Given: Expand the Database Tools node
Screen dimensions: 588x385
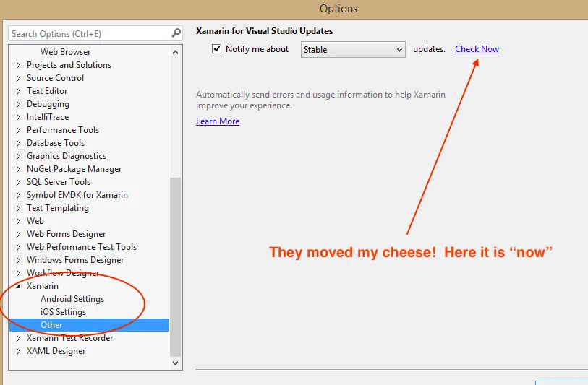Looking at the screenshot, I should pos(18,143).
